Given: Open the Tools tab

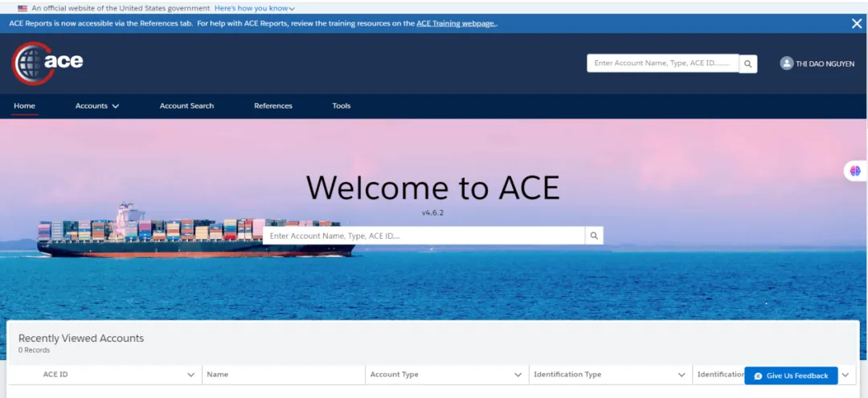Looking at the screenshot, I should click(x=341, y=105).
